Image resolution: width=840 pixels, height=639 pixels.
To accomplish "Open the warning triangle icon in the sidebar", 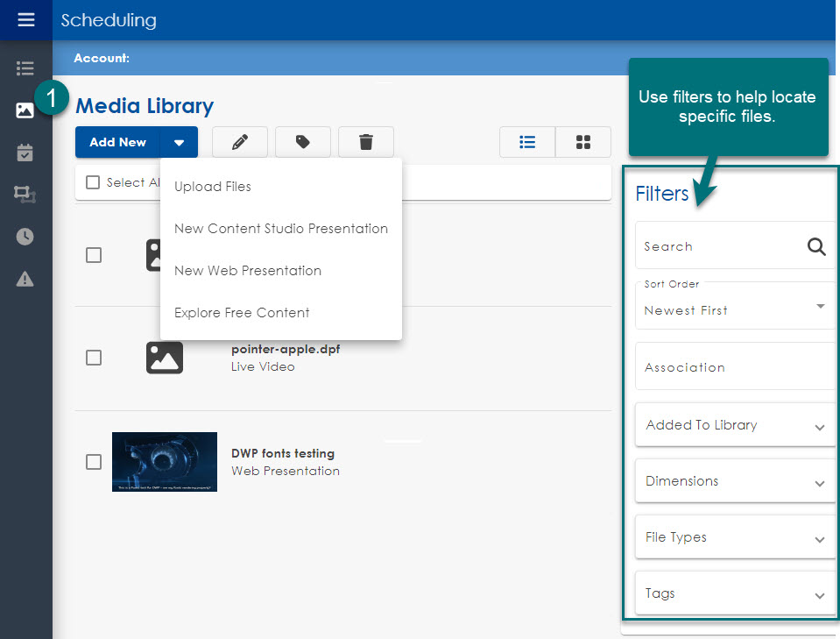I will pyautogui.click(x=25, y=279).
